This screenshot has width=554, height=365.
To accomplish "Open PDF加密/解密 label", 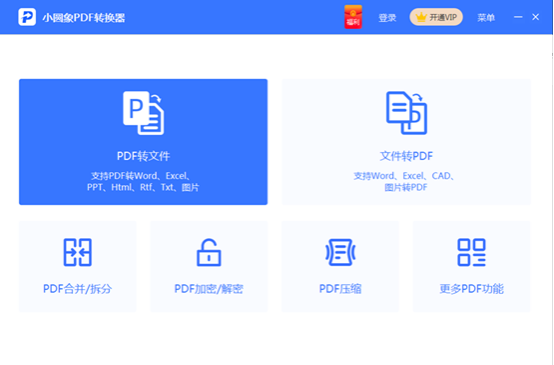I will (209, 289).
